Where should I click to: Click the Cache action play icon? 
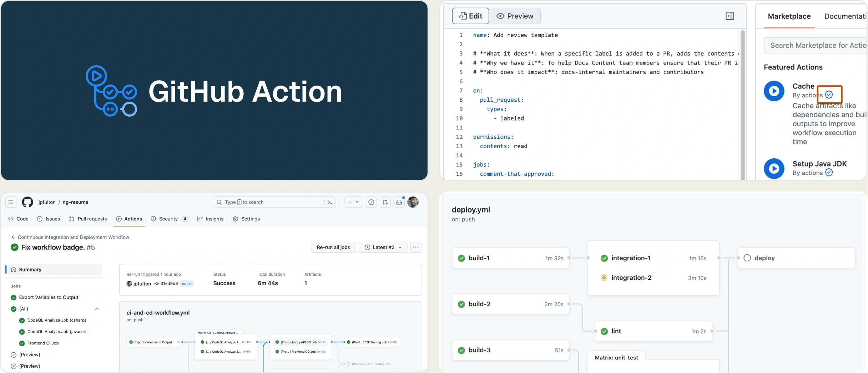pyautogui.click(x=774, y=91)
